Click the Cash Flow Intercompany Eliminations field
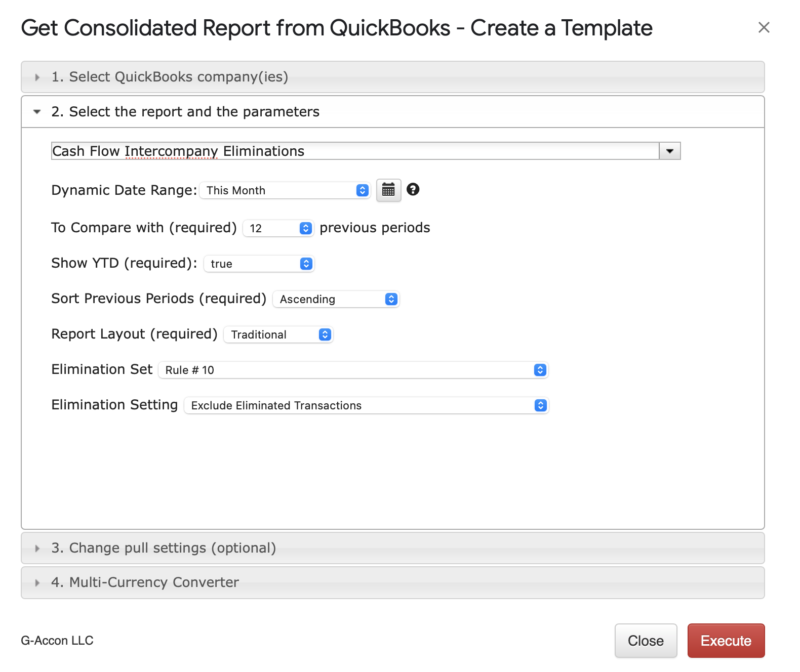The width and height of the screenshot is (800, 672). (x=355, y=151)
